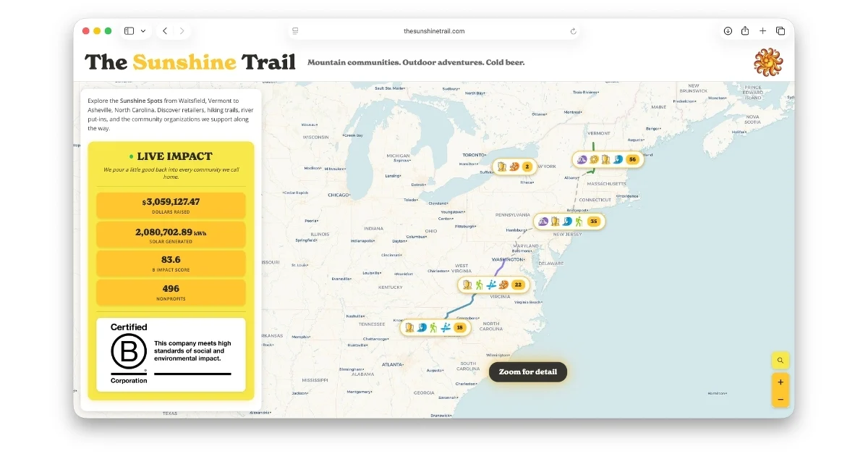Click the orange icon in the 22 cluster
The image size is (868, 454).
click(503, 285)
